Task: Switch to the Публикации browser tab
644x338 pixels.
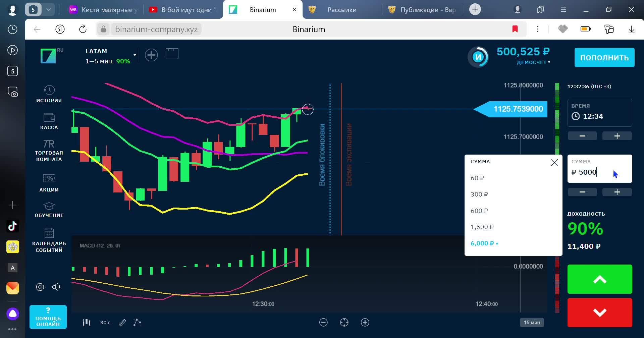Action: tap(427, 10)
